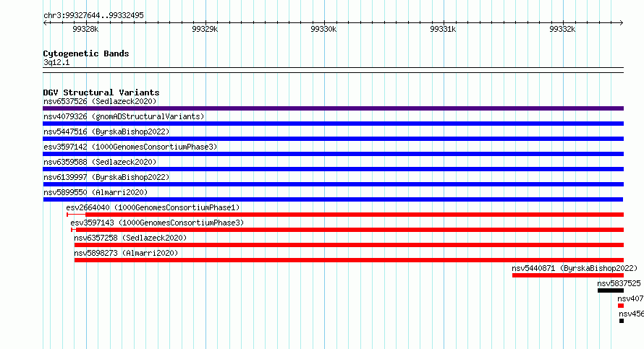Click the DGV Structural Variants track title
The width and height of the screenshot is (644, 349).
tap(101, 92)
